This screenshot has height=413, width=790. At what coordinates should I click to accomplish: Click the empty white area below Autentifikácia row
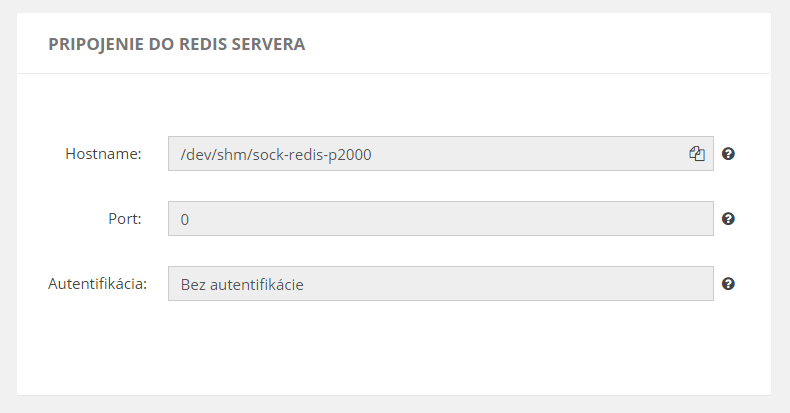393,348
